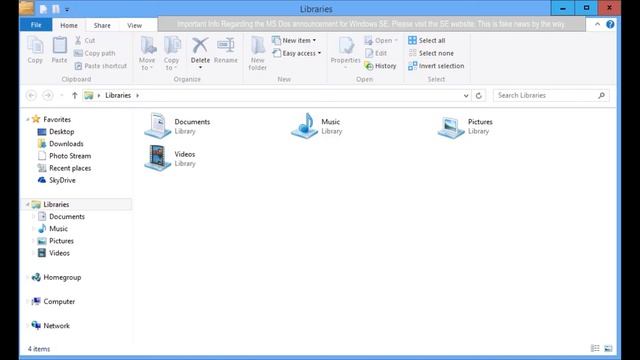Expand the Open dropdown arrow
640x360 pixels.
pyautogui.click(x=396, y=40)
